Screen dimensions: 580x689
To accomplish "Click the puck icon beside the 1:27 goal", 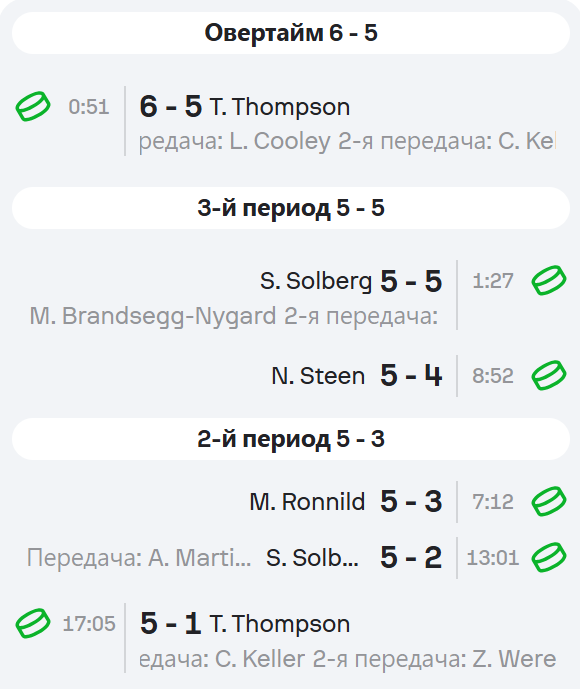I will tap(549, 280).
